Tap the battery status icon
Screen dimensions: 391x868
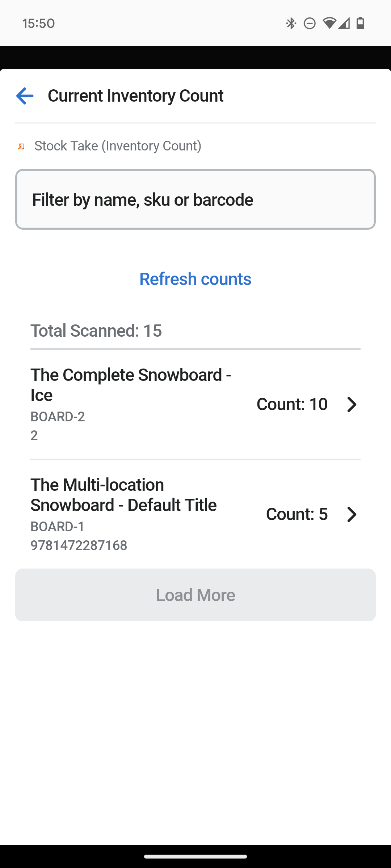click(x=360, y=23)
